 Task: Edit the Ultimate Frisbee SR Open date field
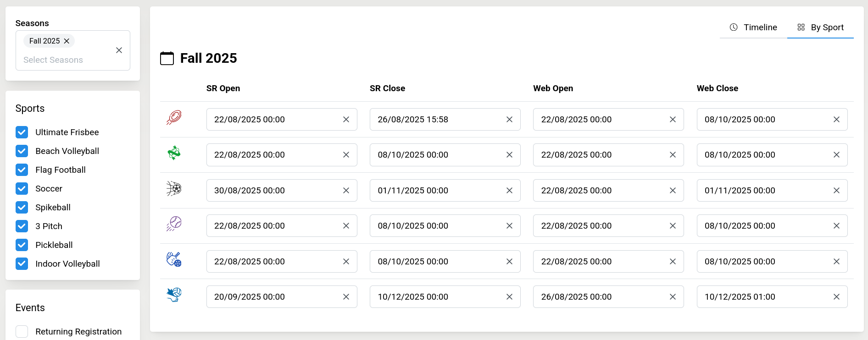[282, 120]
